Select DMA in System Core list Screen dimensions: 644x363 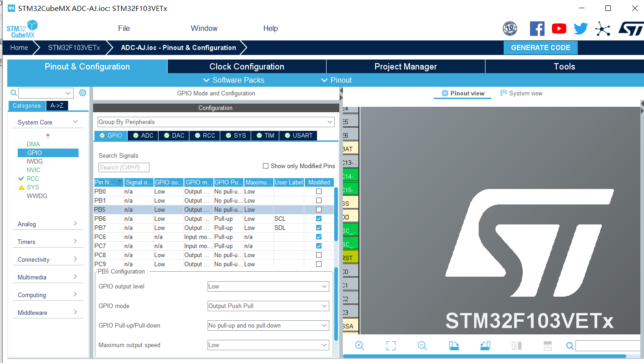33,144
